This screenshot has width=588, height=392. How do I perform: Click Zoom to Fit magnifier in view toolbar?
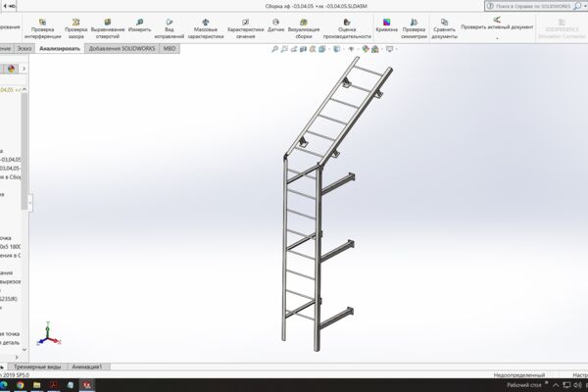(274, 49)
